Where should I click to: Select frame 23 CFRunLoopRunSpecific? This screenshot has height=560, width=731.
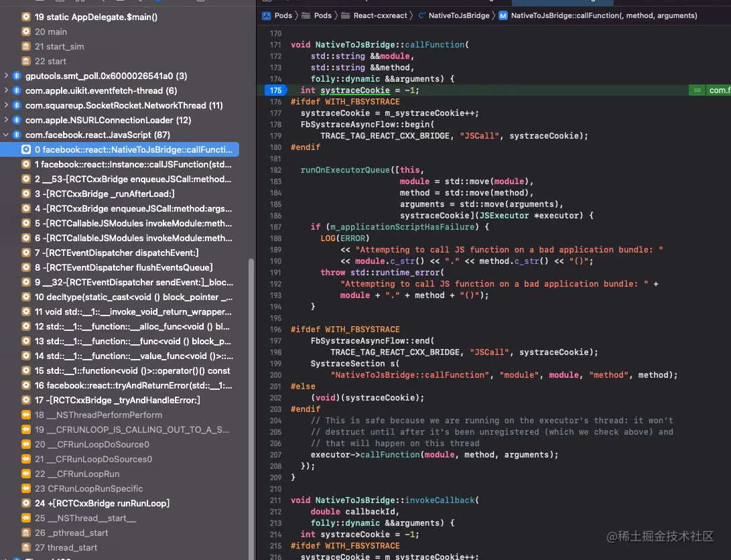pos(82,489)
